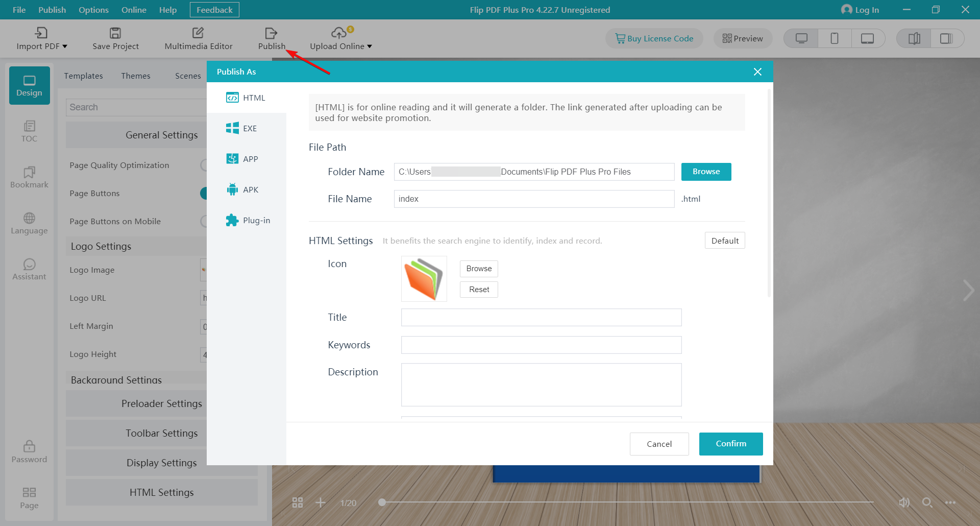Switch to single-page layout icon
Screen dimensions: 980x526
[947, 38]
